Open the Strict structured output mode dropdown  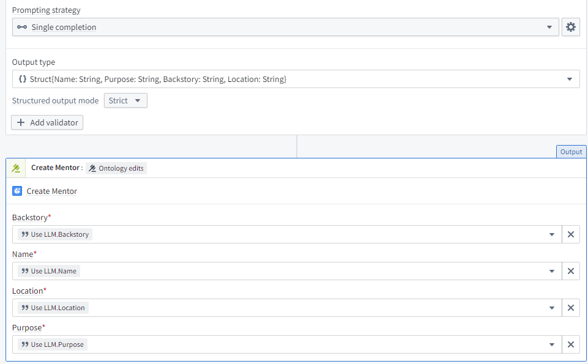[125, 101]
